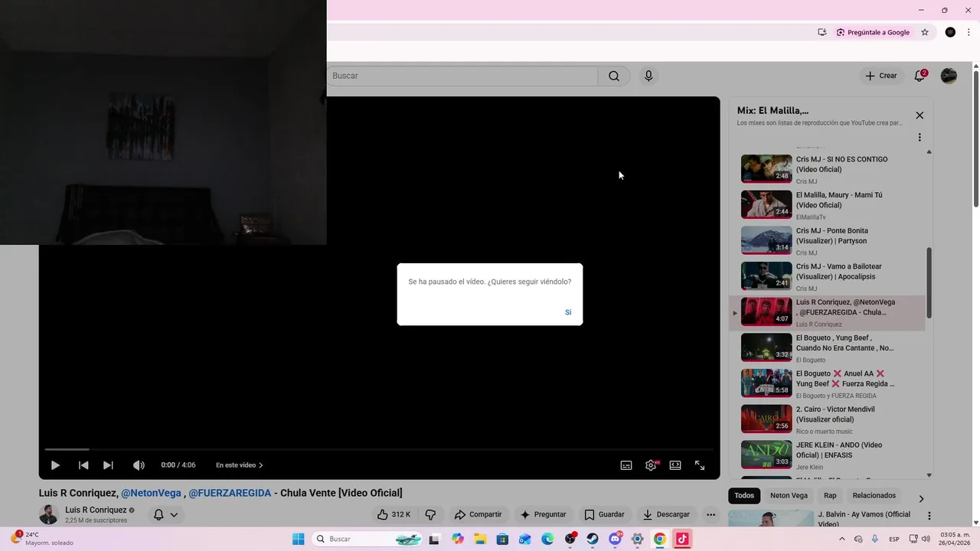The width and height of the screenshot is (980, 551).
Task: Expand the 'En este vídeo' section
Action: coord(239,465)
